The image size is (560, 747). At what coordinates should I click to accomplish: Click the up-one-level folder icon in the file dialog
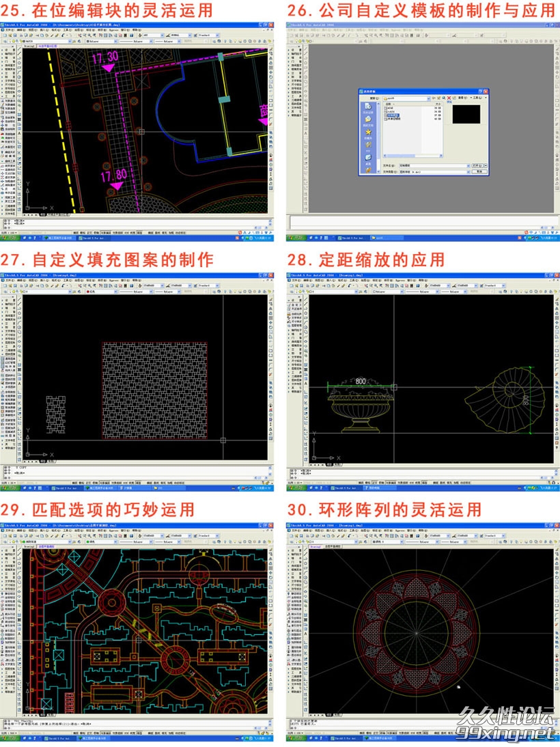pyautogui.click(x=438, y=98)
